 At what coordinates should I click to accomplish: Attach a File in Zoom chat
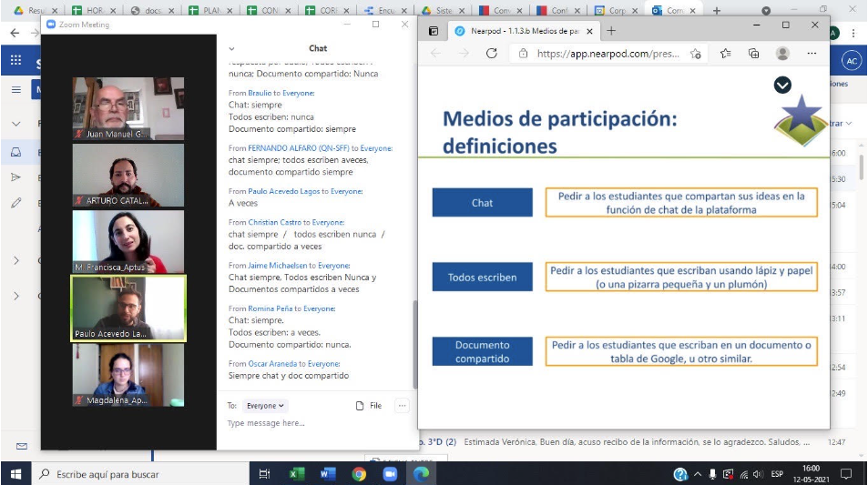pos(369,406)
